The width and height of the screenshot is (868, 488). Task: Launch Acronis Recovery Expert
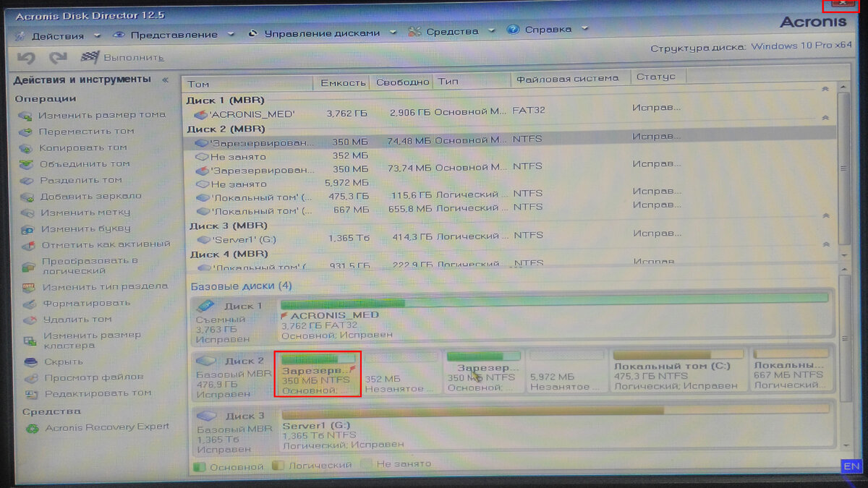(97, 427)
